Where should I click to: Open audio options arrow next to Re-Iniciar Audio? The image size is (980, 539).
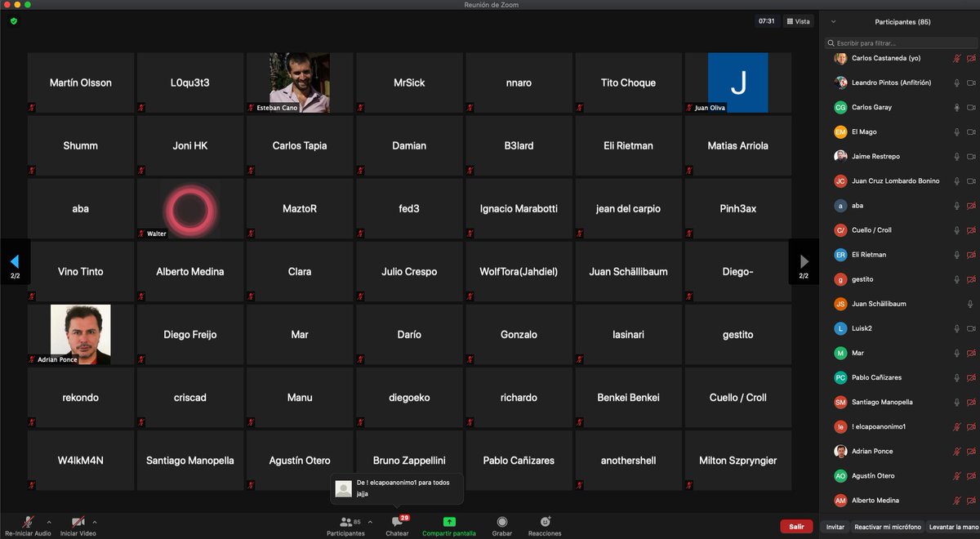point(49,522)
